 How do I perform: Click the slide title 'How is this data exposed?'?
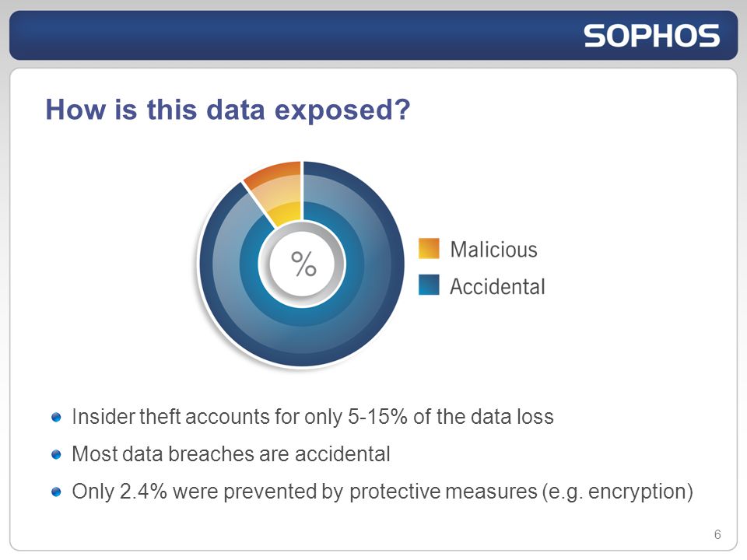click(x=228, y=110)
